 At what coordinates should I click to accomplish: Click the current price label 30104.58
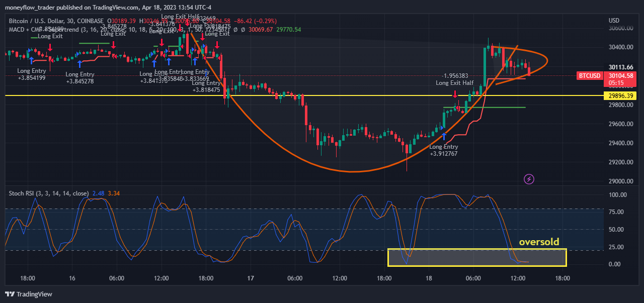click(621, 75)
